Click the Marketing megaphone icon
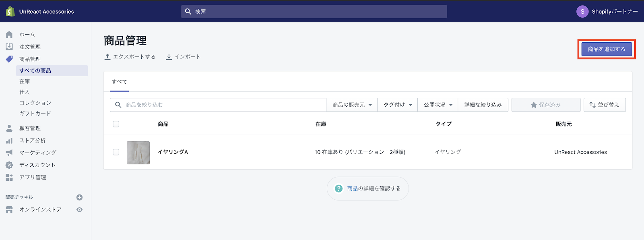Viewport: 644px width, 240px height. click(x=9, y=153)
